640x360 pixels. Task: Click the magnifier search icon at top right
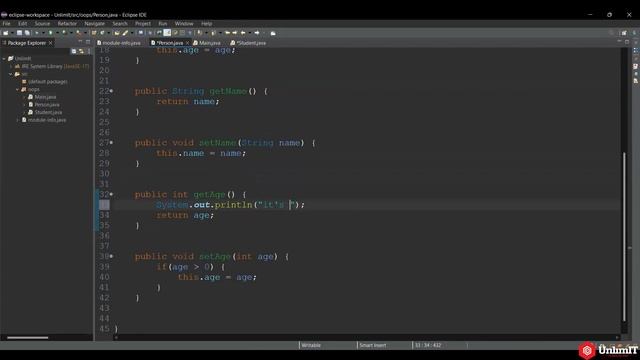(x=611, y=33)
